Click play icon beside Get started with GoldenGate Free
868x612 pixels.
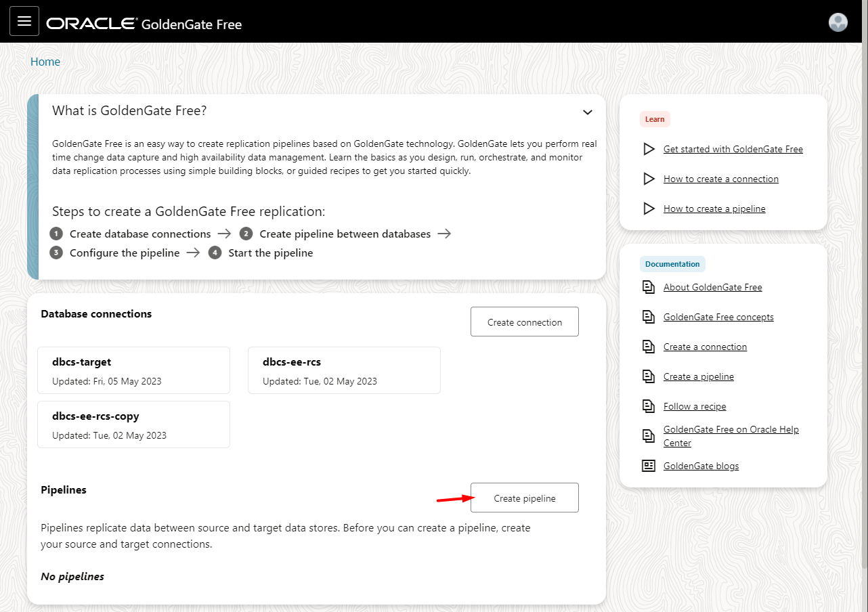pos(649,149)
